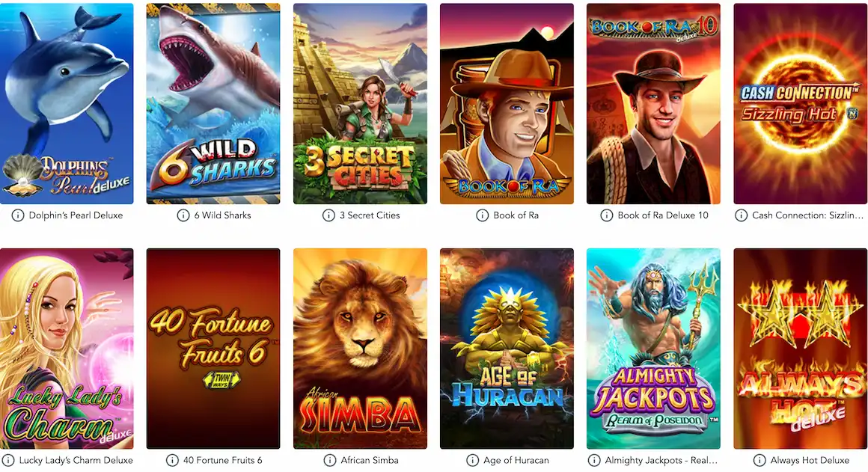This screenshot has width=868, height=472.
Task: Click the Book of Ra title label
Action: (x=516, y=215)
